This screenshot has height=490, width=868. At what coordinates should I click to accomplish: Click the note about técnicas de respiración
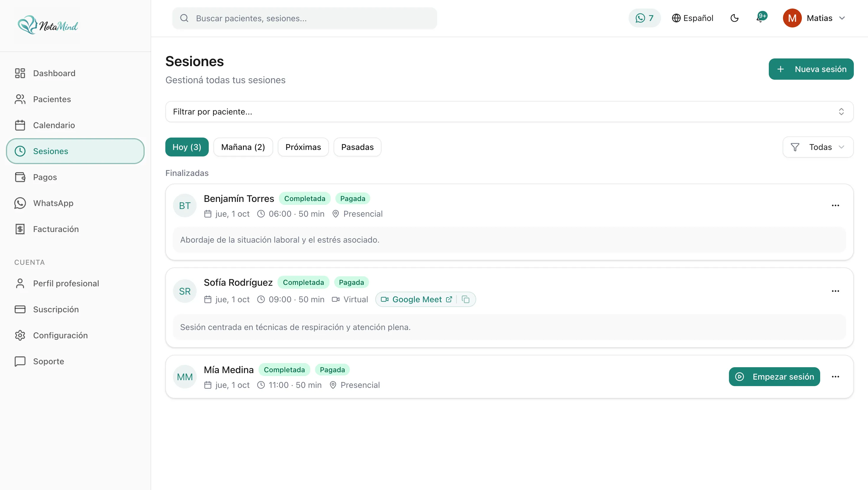pyautogui.click(x=509, y=327)
